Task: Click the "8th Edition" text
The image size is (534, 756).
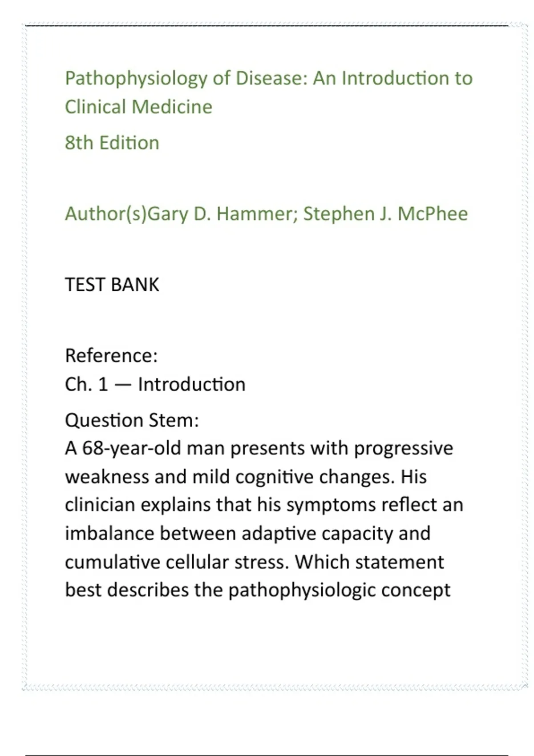Action: point(112,143)
